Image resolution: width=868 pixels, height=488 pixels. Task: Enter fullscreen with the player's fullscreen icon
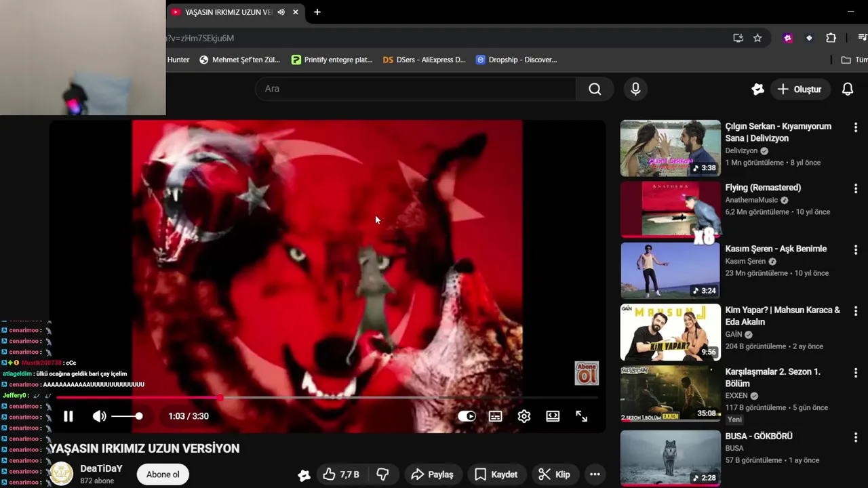(x=582, y=416)
